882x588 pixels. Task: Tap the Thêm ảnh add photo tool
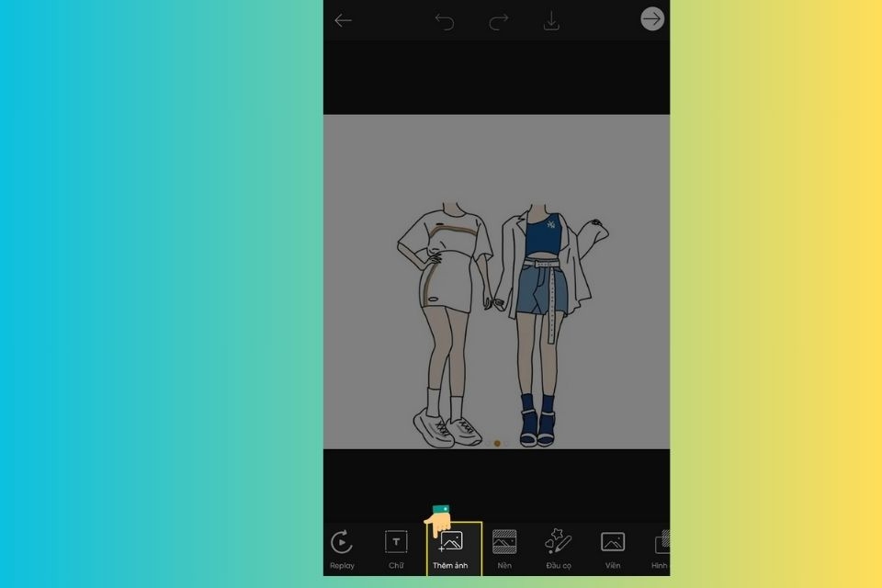tap(453, 549)
